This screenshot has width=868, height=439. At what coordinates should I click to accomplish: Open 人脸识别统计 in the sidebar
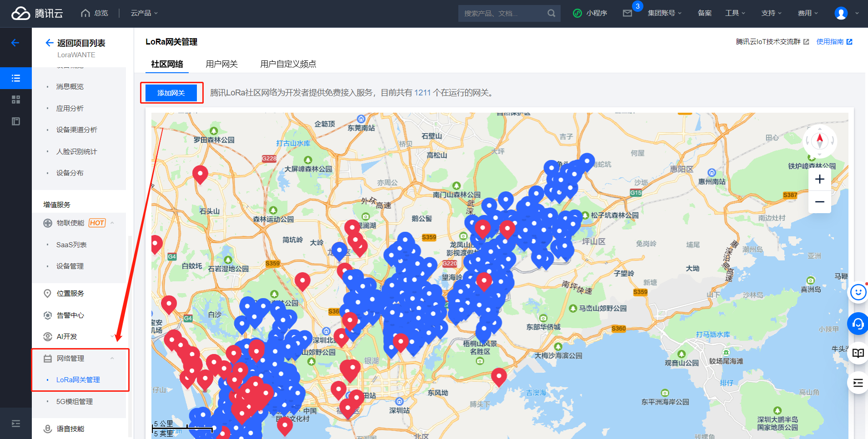[77, 152]
